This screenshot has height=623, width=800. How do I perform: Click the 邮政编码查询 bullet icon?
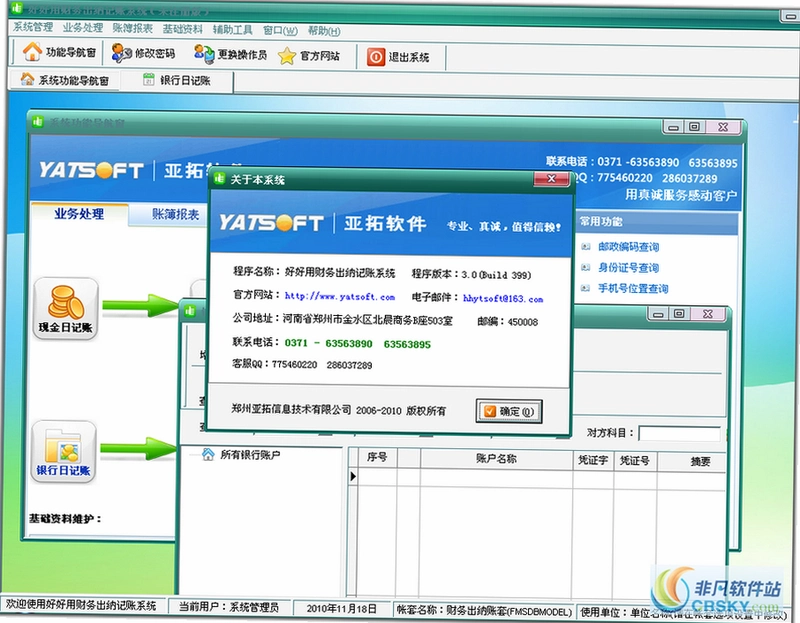point(586,247)
